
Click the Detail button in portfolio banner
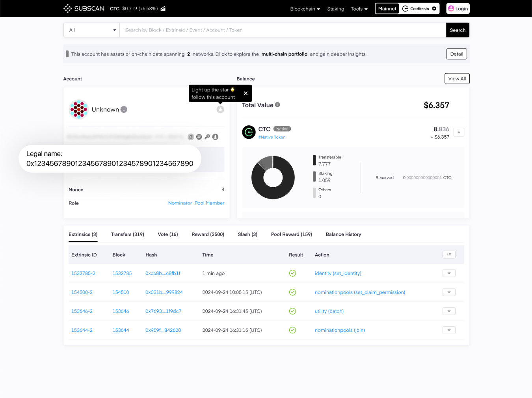click(x=457, y=54)
